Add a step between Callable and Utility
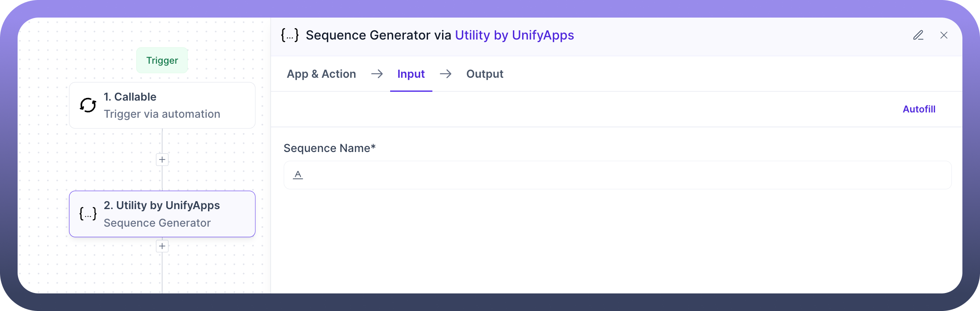 click(x=162, y=159)
